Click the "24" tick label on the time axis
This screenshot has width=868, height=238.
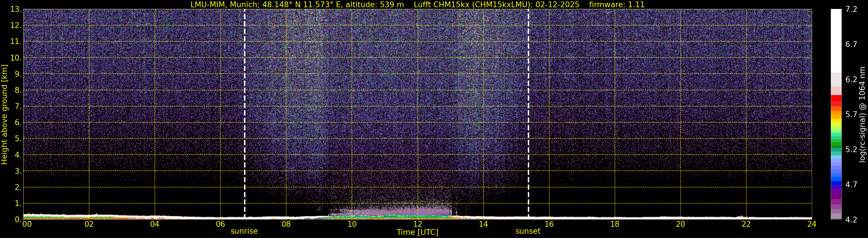[x=812, y=224]
